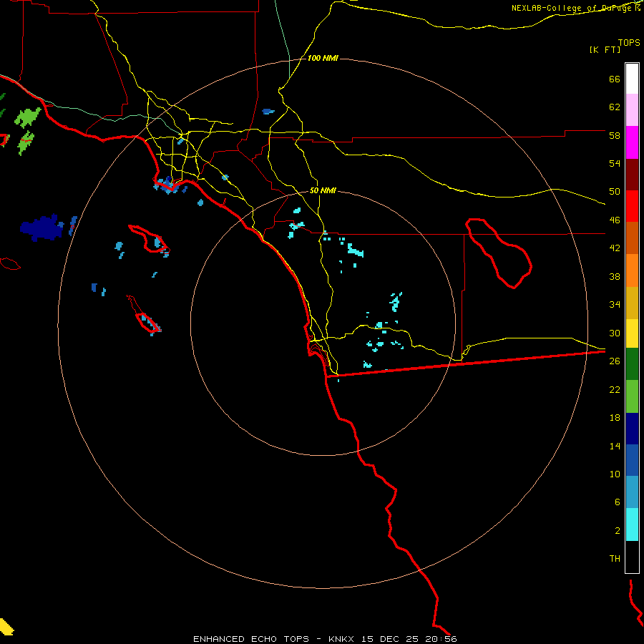Image resolution: width=644 pixels, height=644 pixels.
Task: Click the legend value 6
Action: [618, 502]
